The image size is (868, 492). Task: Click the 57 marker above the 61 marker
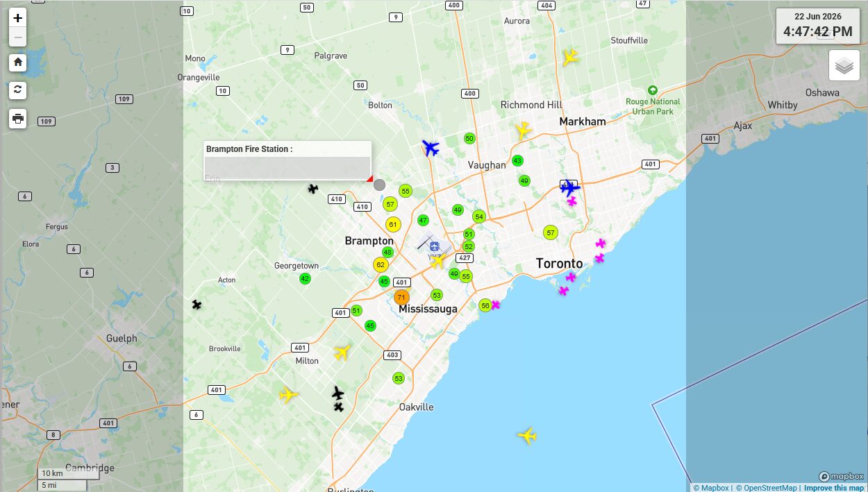pos(390,204)
